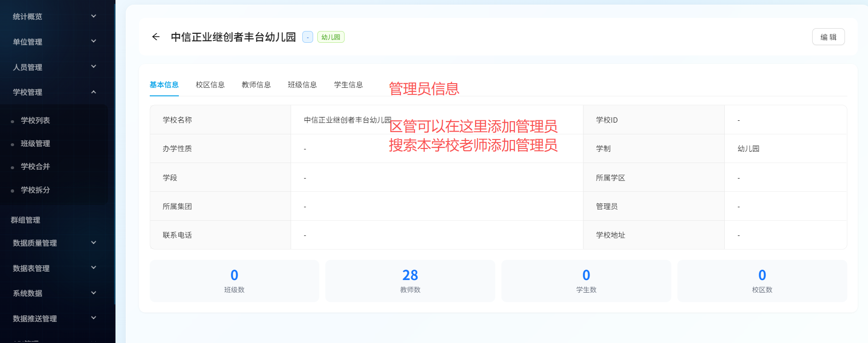Click the blue dash badge near title
The height and width of the screenshot is (343, 868).
pos(307,37)
